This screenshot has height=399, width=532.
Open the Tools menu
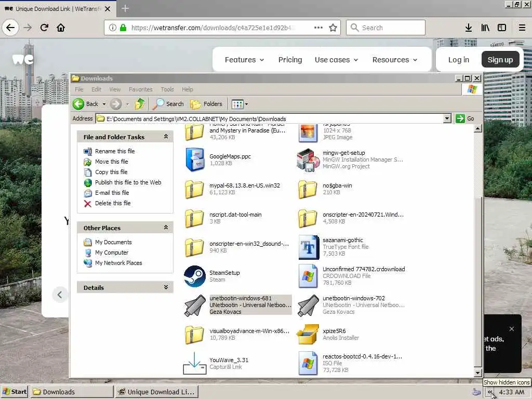click(167, 89)
